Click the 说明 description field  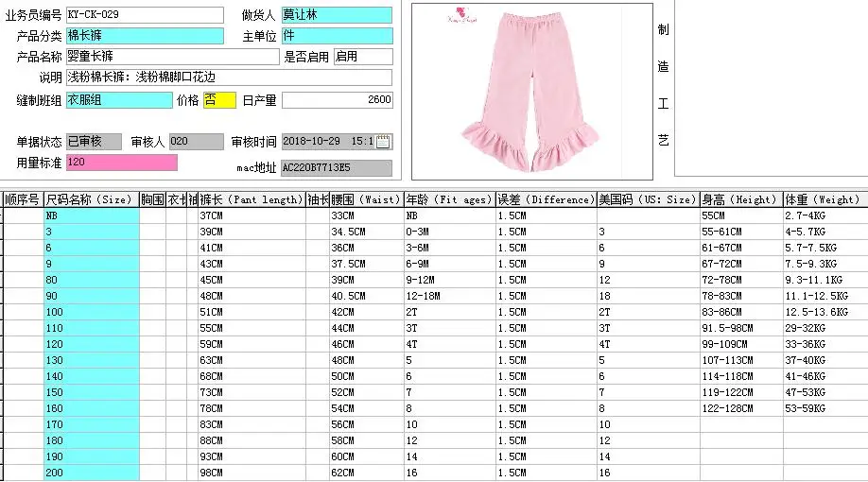click(x=229, y=77)
